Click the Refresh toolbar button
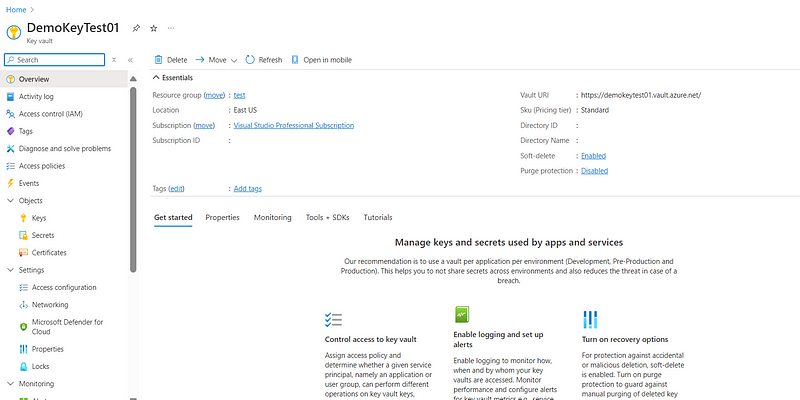The image size is (800, 400). point(264,60)
